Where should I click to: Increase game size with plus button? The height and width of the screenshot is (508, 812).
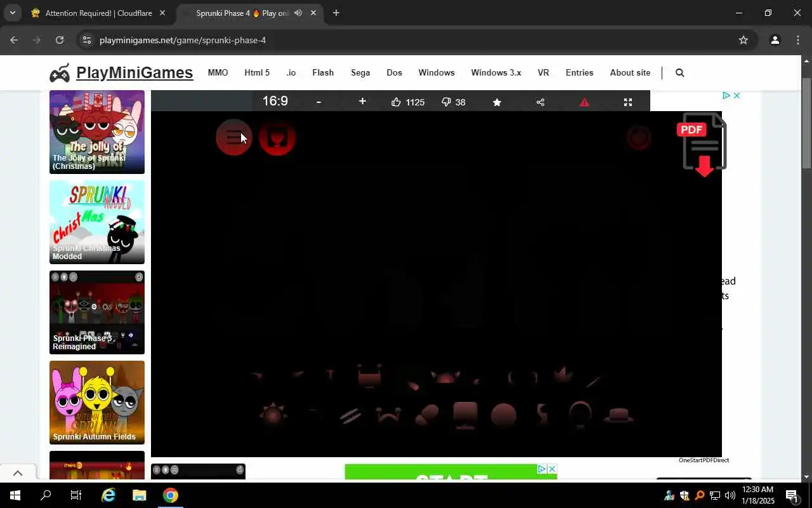pos(362,102)
